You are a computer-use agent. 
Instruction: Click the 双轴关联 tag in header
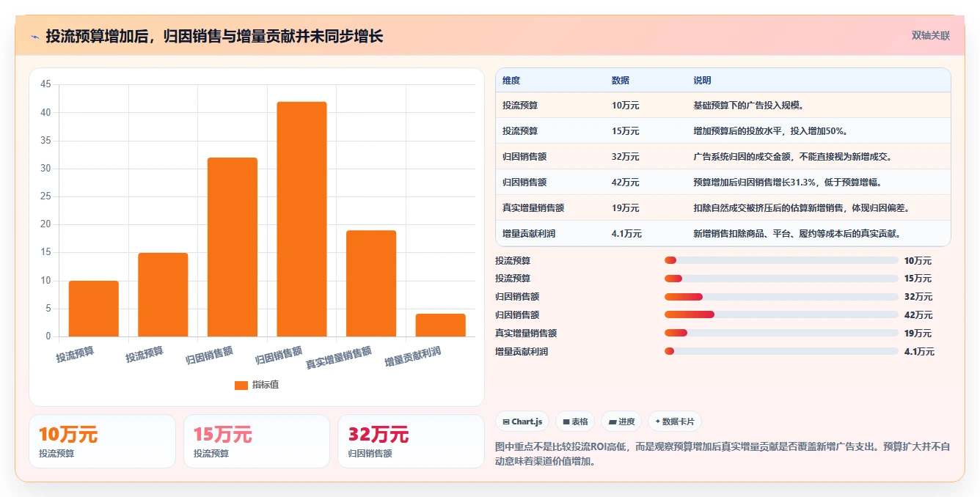click(930, 35)
